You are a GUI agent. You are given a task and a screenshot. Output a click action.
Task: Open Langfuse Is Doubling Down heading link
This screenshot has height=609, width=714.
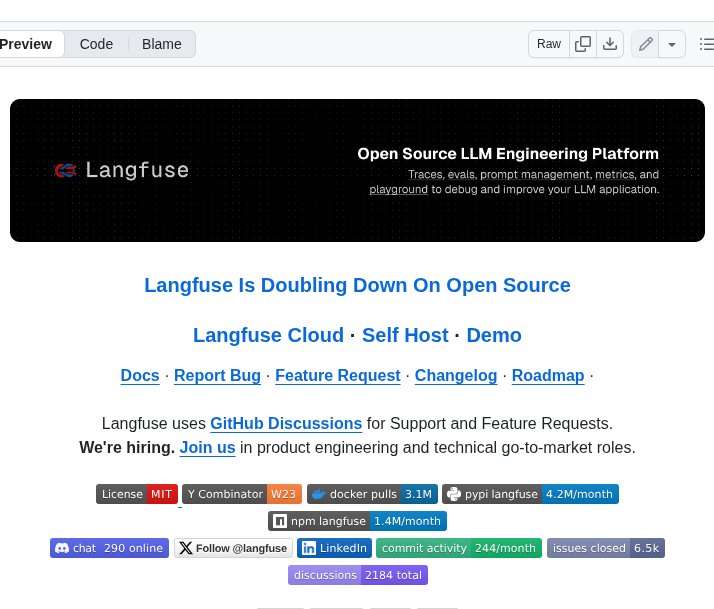[x=357, y=285]
